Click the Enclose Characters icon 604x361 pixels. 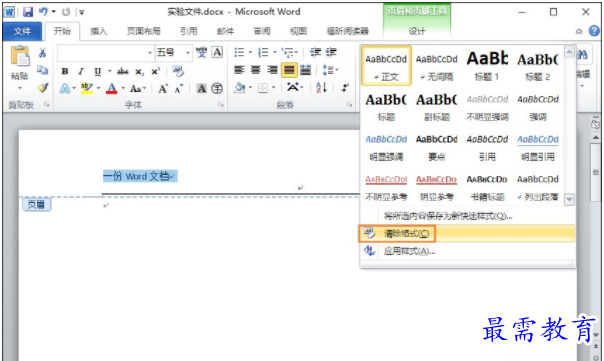pos(217,89)
